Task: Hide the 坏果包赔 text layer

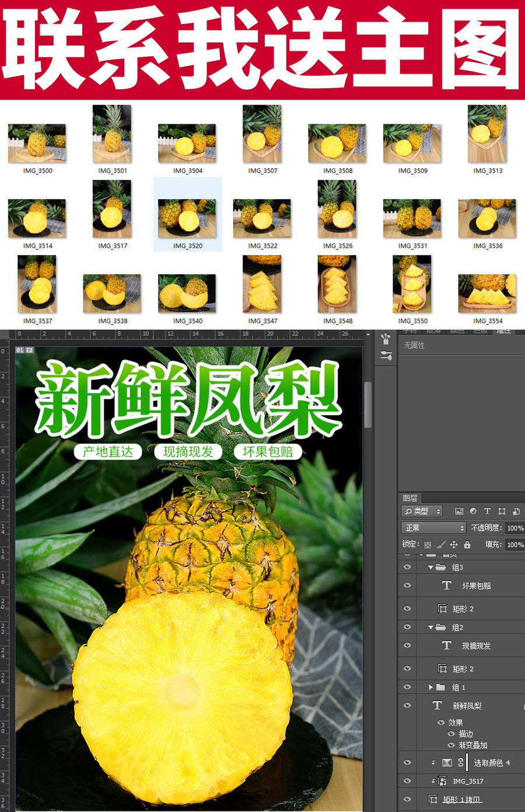Action: point(407,586)
